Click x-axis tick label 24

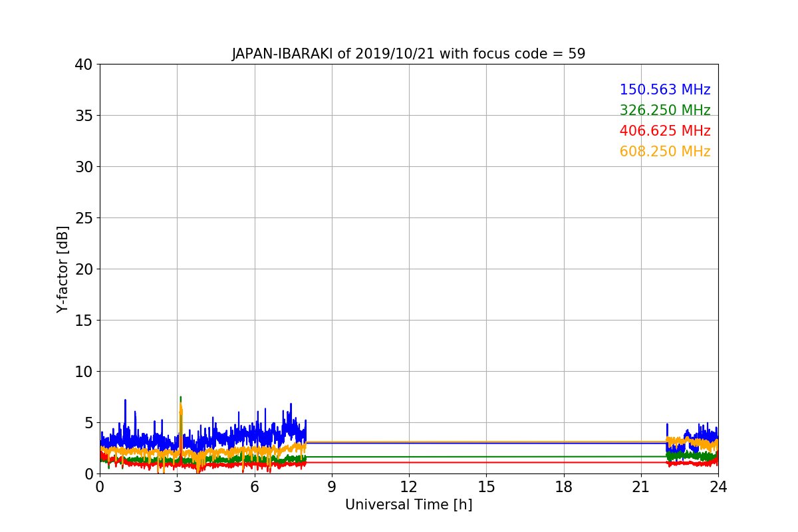click(x=718, y=487)
